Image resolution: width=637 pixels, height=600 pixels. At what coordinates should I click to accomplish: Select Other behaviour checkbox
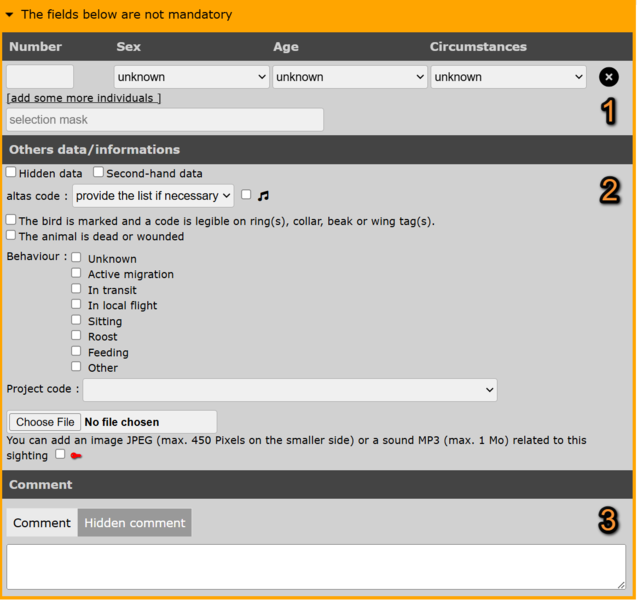click(76, 366)
